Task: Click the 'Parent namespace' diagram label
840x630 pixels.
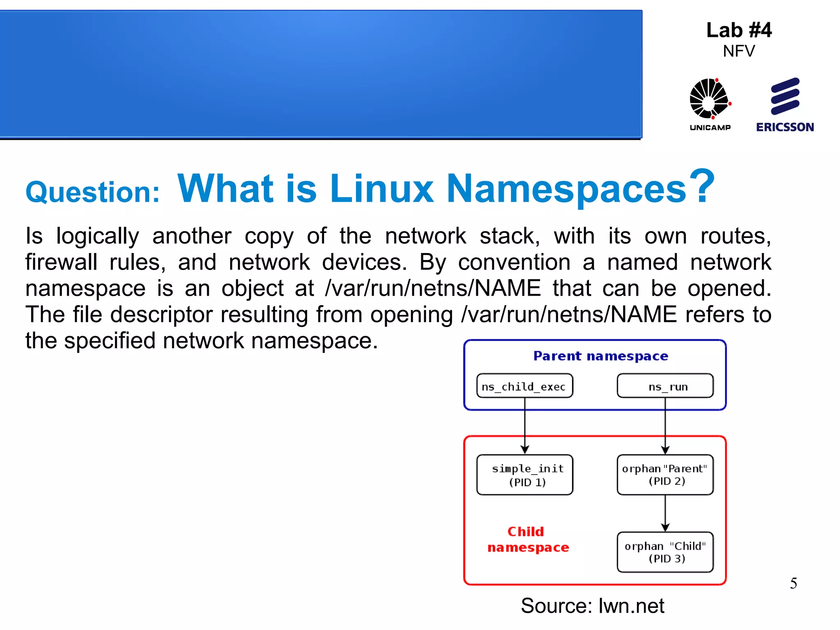Action: pyautogui.click(x=601, y=356)
